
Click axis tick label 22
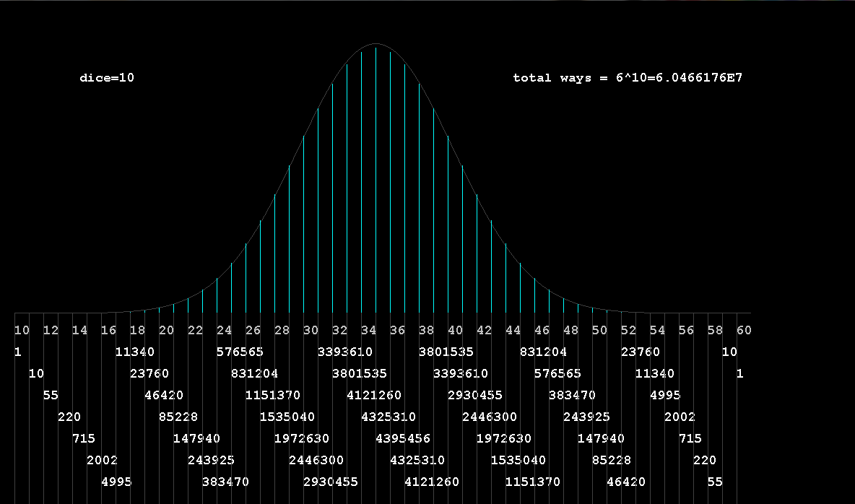[195, 331]
